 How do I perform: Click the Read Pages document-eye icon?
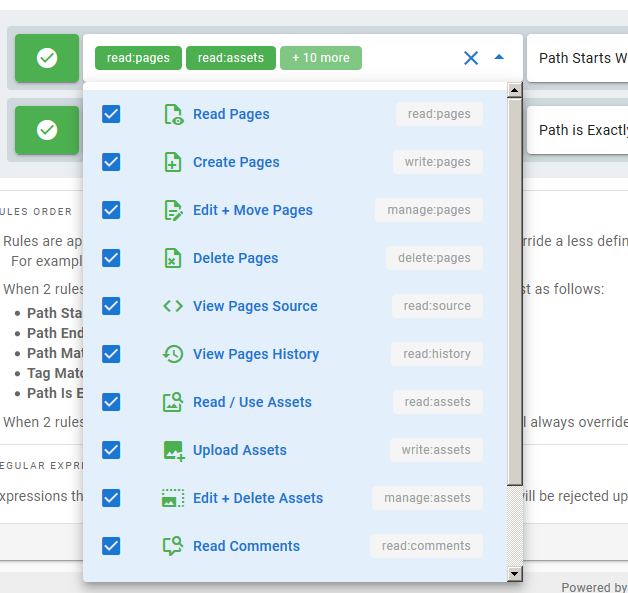[x=173, y=114]
